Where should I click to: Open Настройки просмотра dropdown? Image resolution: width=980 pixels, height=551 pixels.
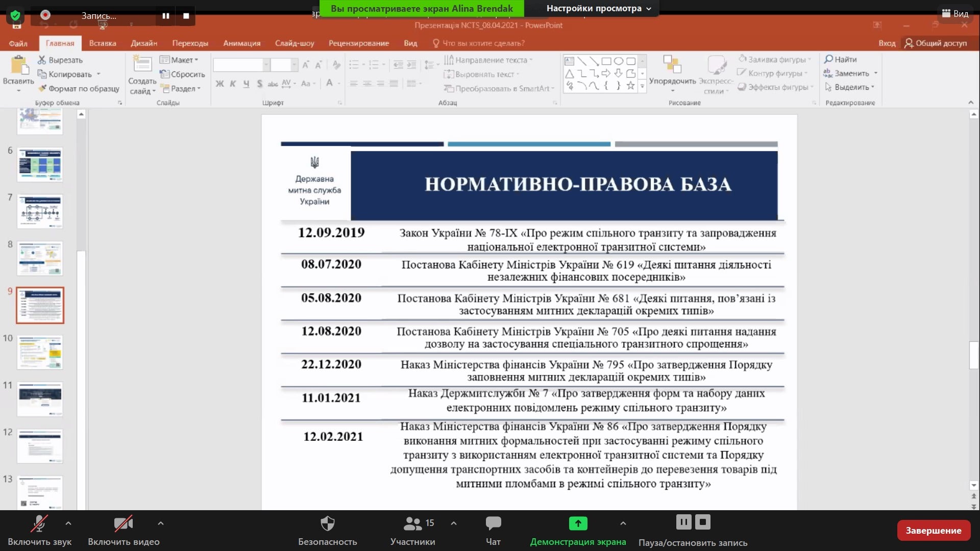pos(599,8)
